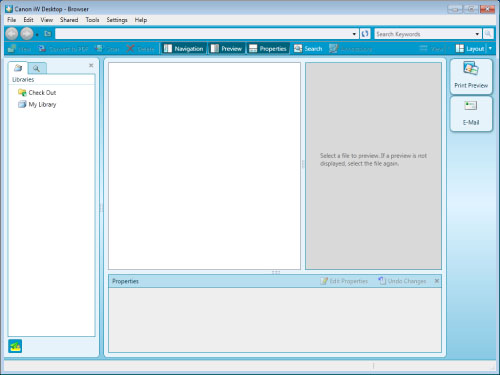Screen dimensions: 500x375
Task: Click the Search Keywords field
Action: pyautogui.click(x=424, y=34)
